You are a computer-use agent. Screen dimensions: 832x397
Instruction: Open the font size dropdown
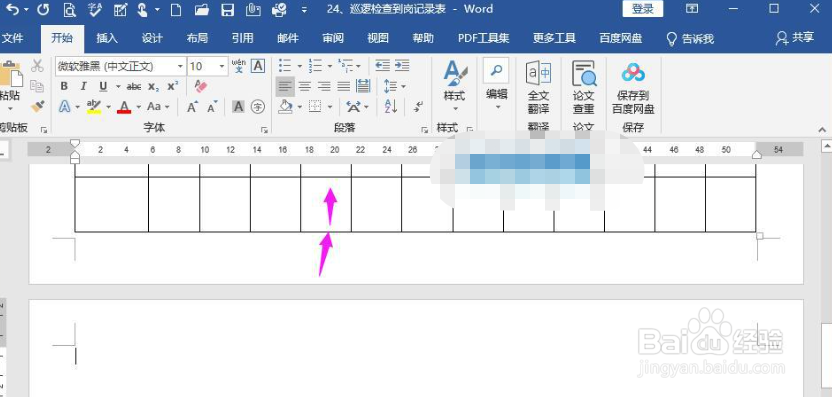click(x=222, y=66)
